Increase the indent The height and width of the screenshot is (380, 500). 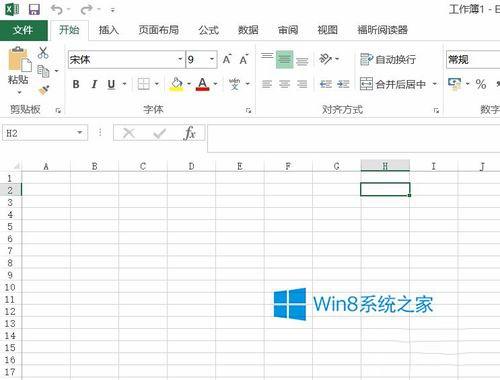343,84
